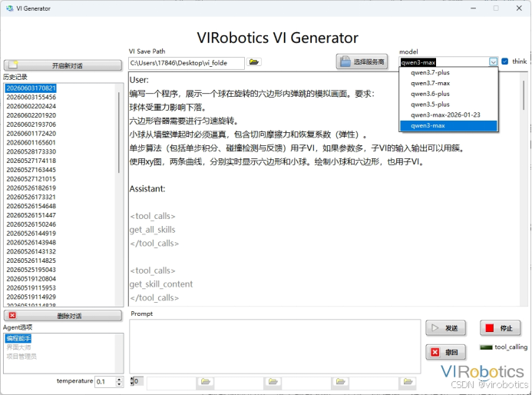The image size is (532, 395).
Task: Select highlighted qwen3-max option in list
Action: [448, 126]
